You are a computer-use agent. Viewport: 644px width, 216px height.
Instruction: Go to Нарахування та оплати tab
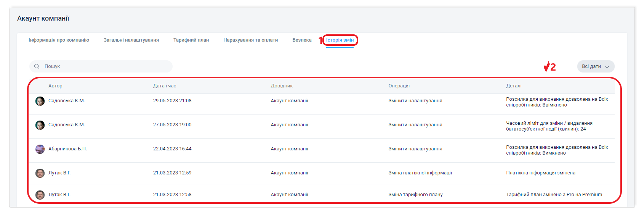click(x=250, y=40)
